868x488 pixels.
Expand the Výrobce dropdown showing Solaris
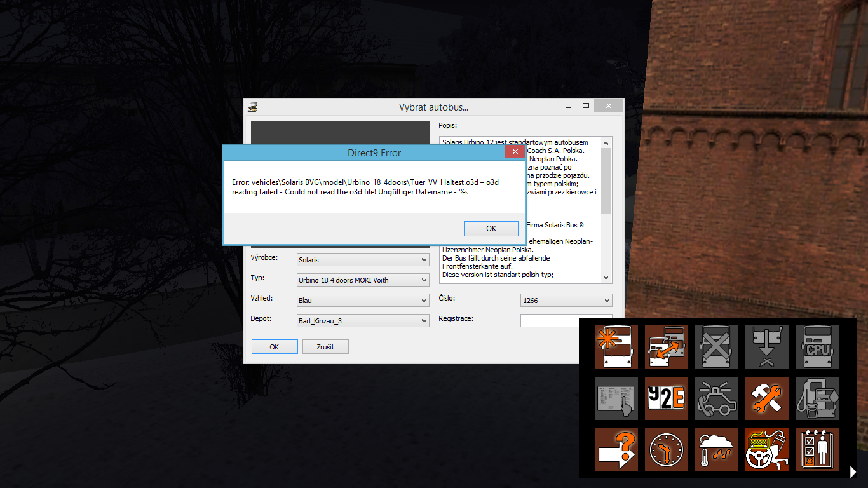click(363, 260)
